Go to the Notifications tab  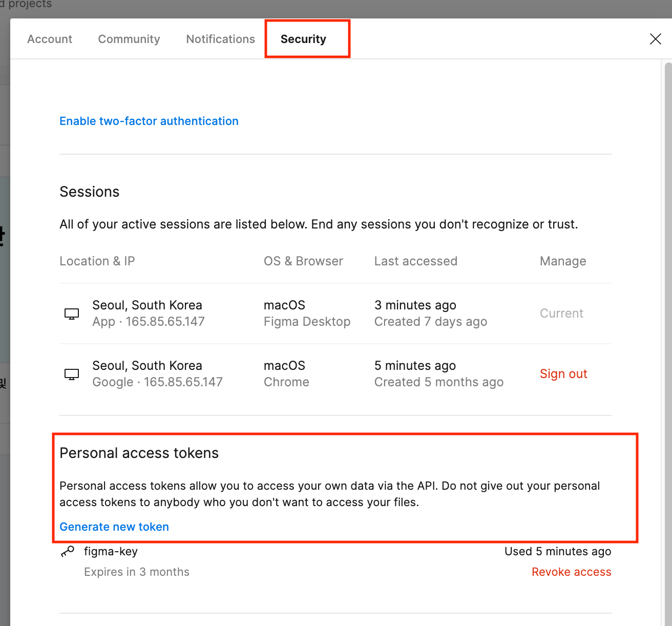[220, 39]
